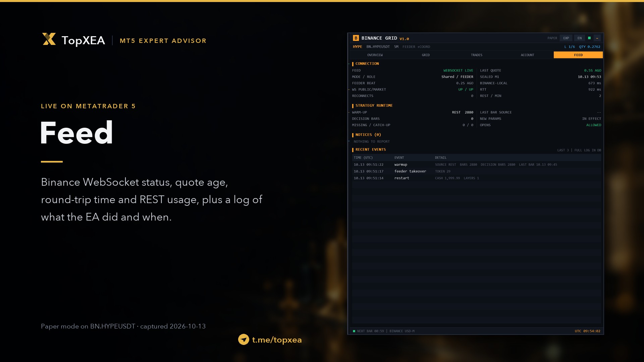The image size is (644, 362).
Task: Click the TIME (UTC) column header
Action: pyautogui.click(x=363, y=158)
